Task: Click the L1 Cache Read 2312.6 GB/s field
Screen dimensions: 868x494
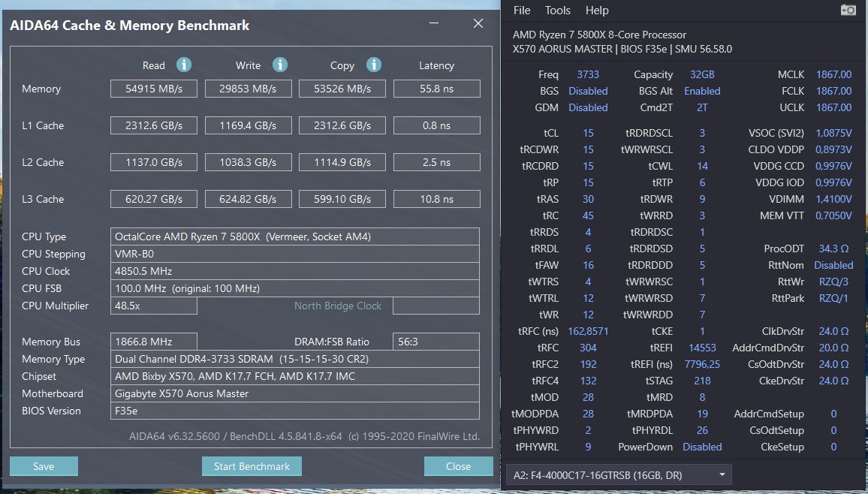Action: point(154,125)
